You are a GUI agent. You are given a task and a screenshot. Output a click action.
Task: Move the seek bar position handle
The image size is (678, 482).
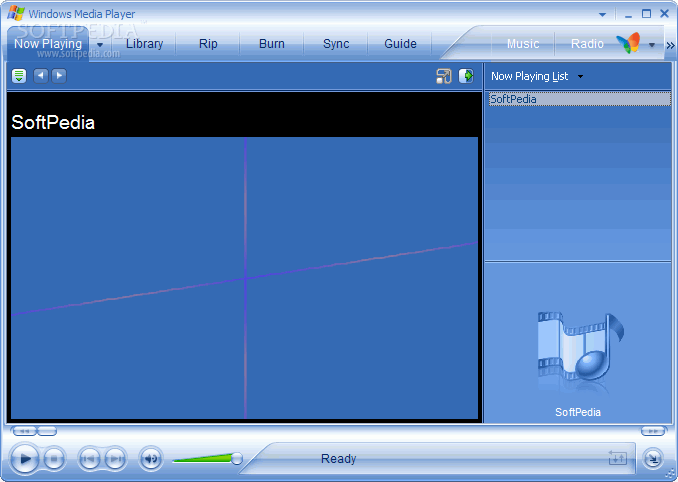(x=47, y=431)
